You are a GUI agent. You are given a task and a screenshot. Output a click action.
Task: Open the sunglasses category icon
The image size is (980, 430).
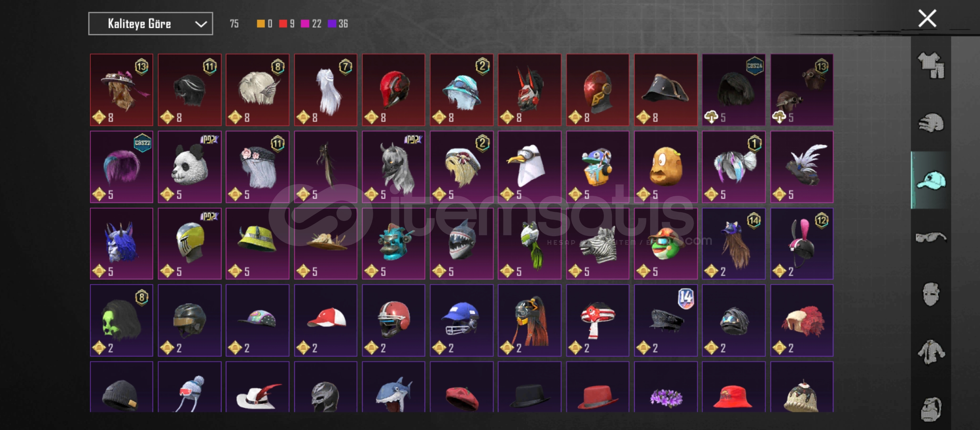(931, 238)
